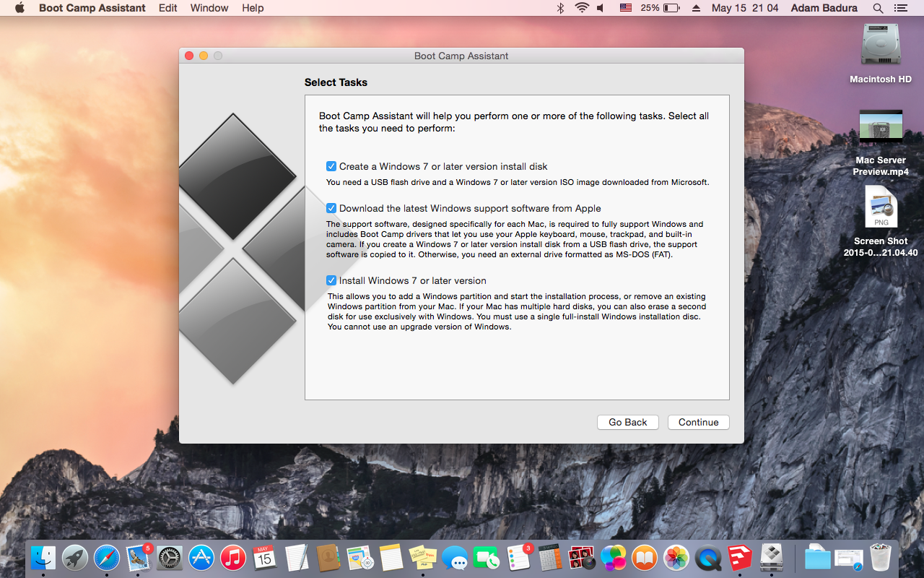Viewport: 924px width, 578px height.
Task: Open Launchpad from the Dock
Action: point(75,558)
